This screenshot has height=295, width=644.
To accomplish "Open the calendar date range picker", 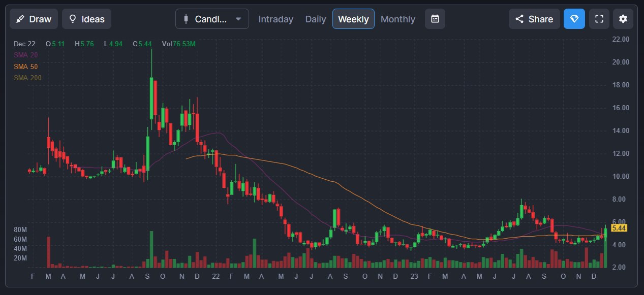I will (435, 19).
